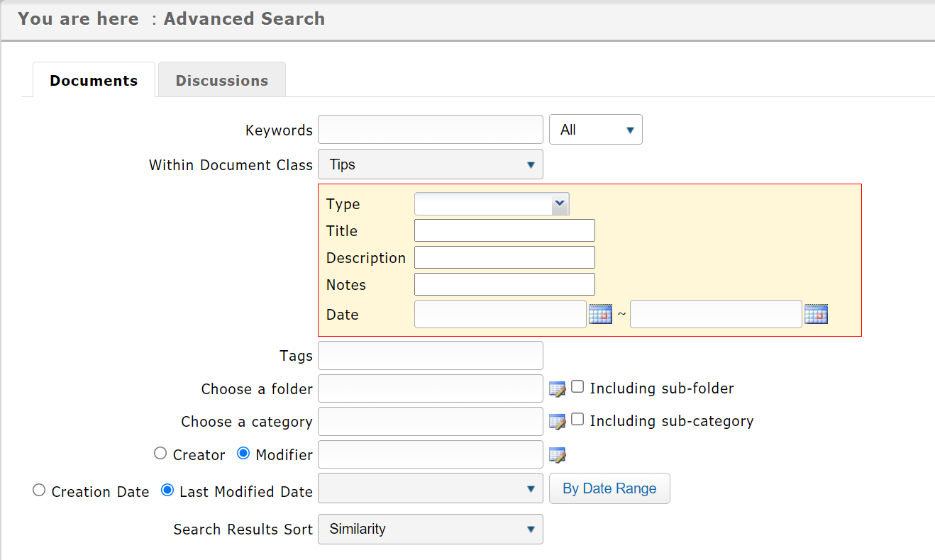The image size is (935, 560).
Task: Click the Title field in Tips panel
Action: (x=504, y=230)
